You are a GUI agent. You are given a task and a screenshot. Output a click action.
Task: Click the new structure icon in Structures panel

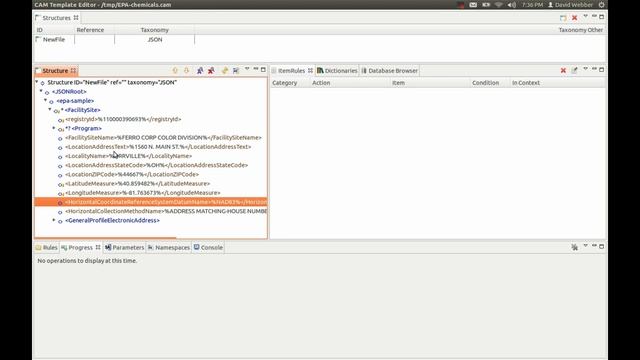click(x=563, y=18)
